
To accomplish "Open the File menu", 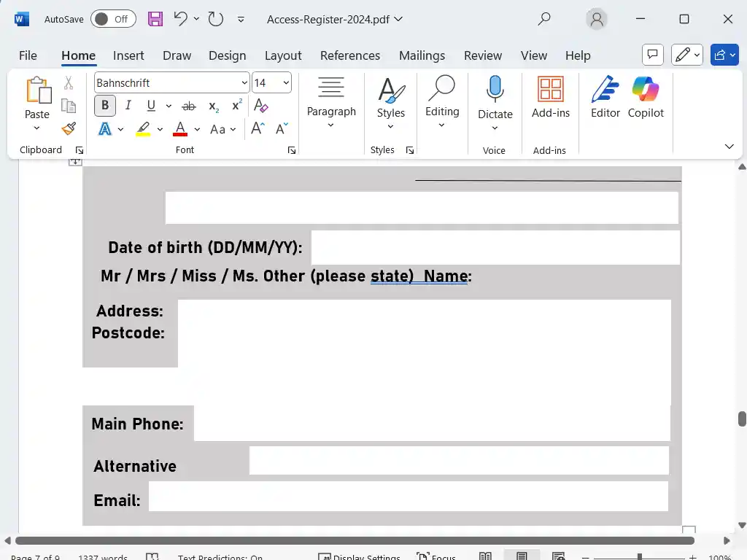I will (28, 55).
